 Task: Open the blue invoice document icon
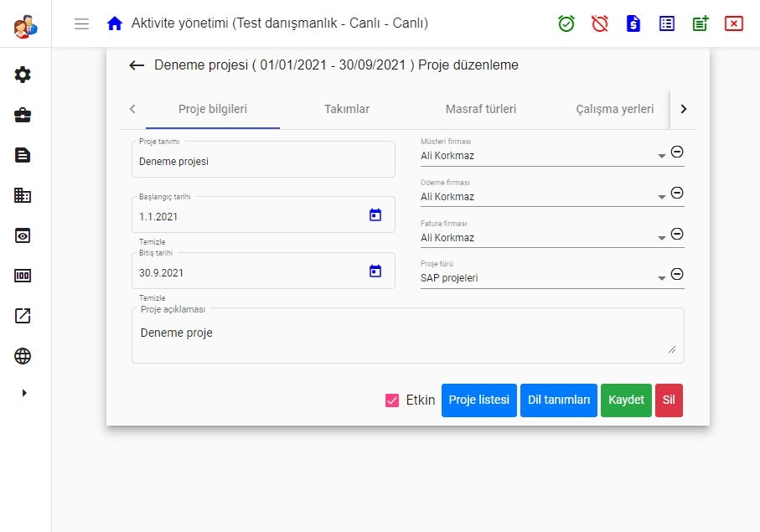(633, 23)
